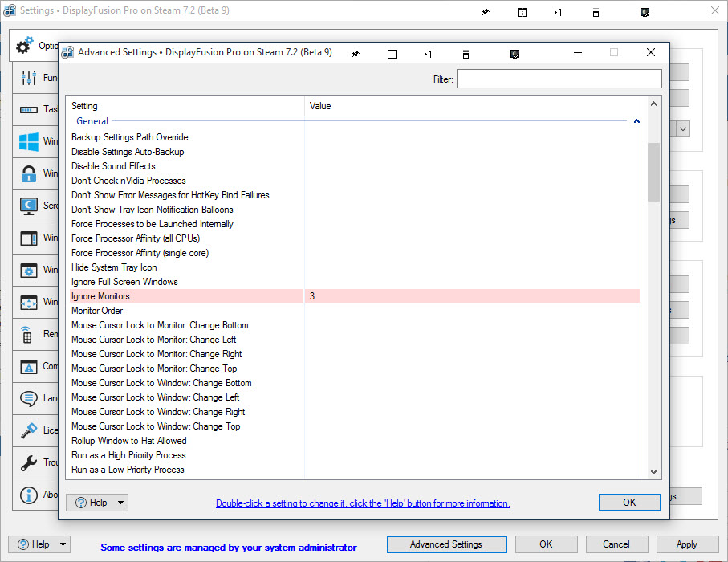This screenshot has width=728, height=562.
Task: Select the License Key icon in sidebar
Action: pos(30,430)
